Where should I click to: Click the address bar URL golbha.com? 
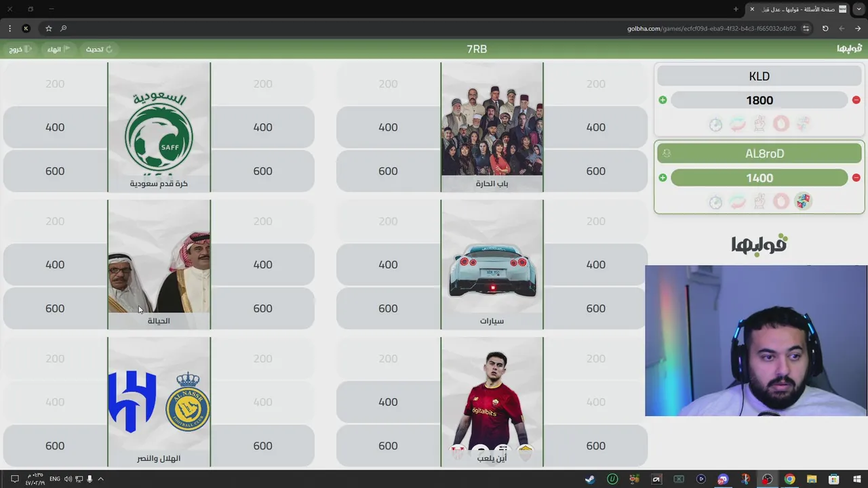click(712, 28)
